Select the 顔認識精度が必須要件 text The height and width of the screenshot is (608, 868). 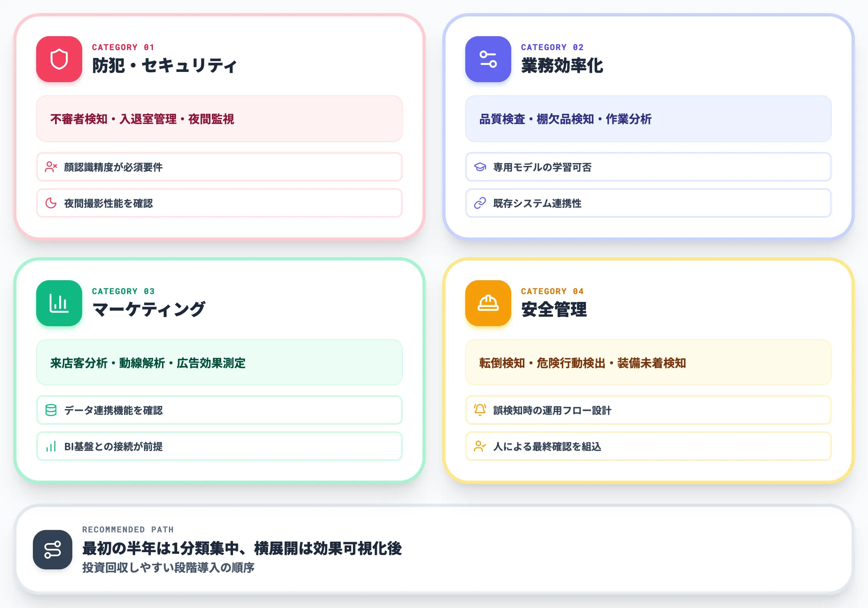113,167
